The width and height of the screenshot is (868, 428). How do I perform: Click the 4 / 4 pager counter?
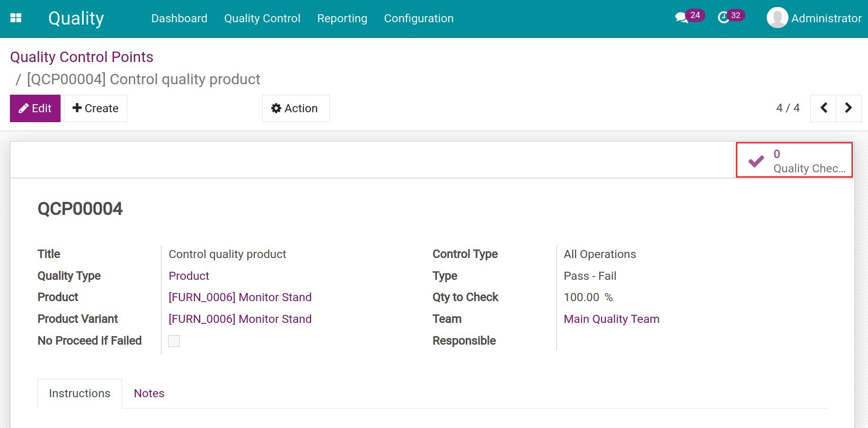point(788,108)
